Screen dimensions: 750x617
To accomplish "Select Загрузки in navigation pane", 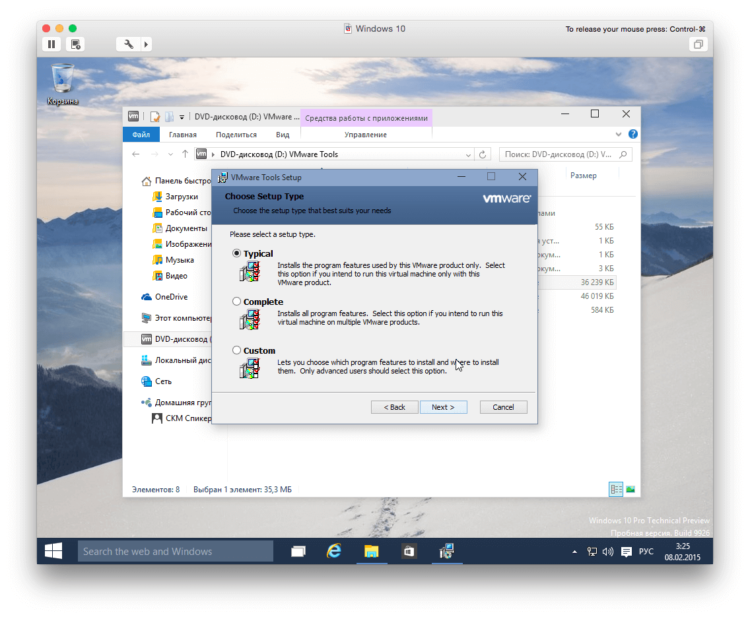I will pos(175,197).
